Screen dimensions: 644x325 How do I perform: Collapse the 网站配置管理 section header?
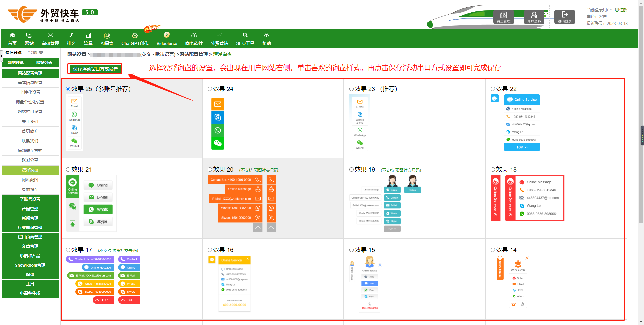pos(30,73)
